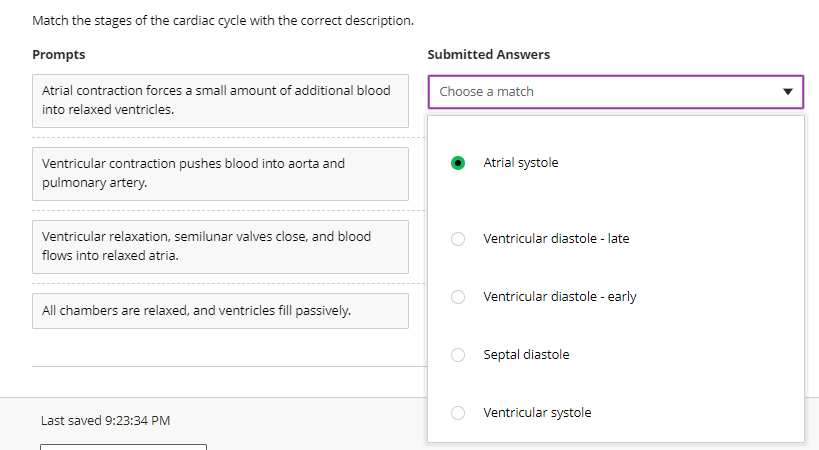The height and width of the screenshot is (450, 819).
Task: Click the 'Ventricular diastole - early' label text
Action: [559, 297]
